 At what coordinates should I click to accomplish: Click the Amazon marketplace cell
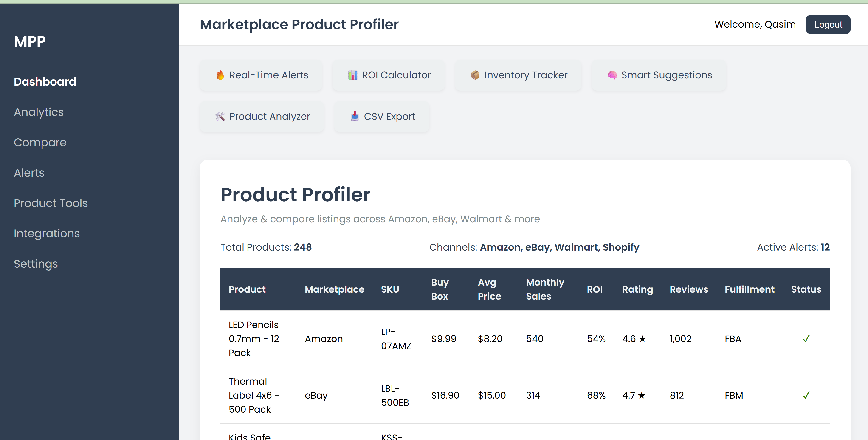pyautogui.click(x=324, y=339)
